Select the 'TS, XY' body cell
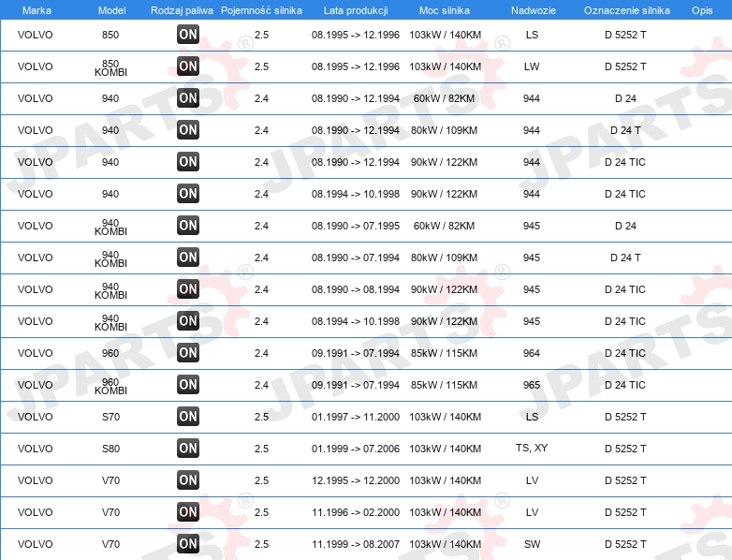This screenshot has width=732, height=560. [532, 448]
